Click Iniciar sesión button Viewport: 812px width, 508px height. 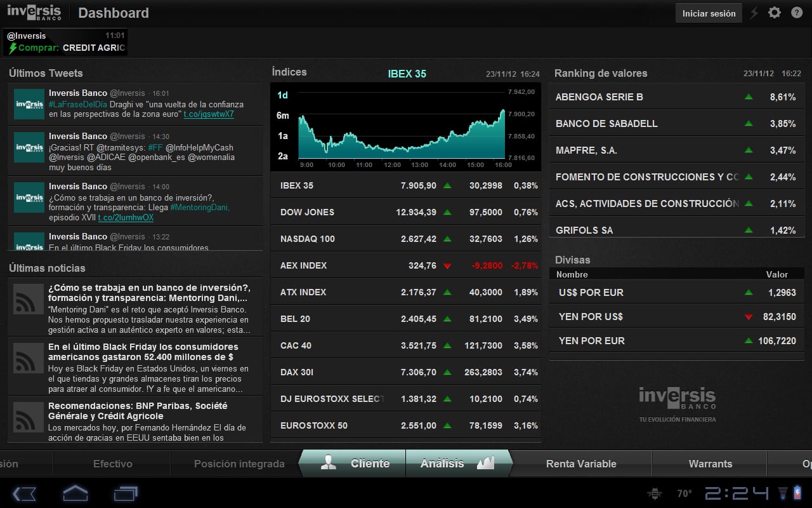709,13
